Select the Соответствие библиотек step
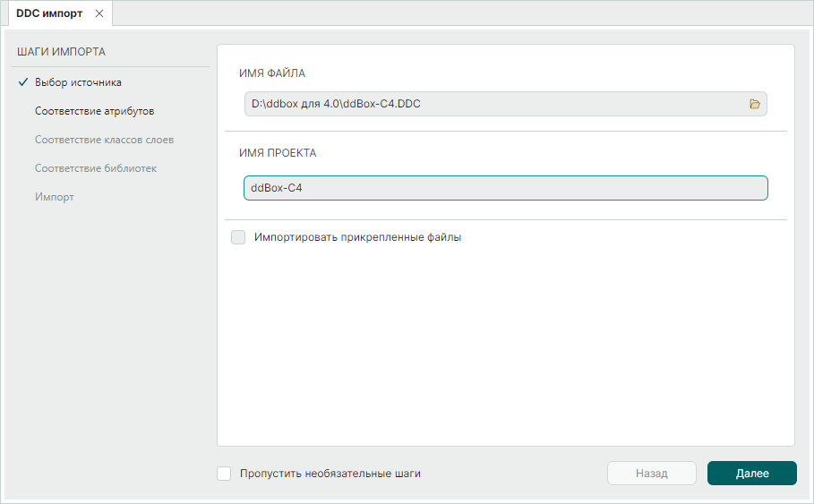 (x=96, y=168)
